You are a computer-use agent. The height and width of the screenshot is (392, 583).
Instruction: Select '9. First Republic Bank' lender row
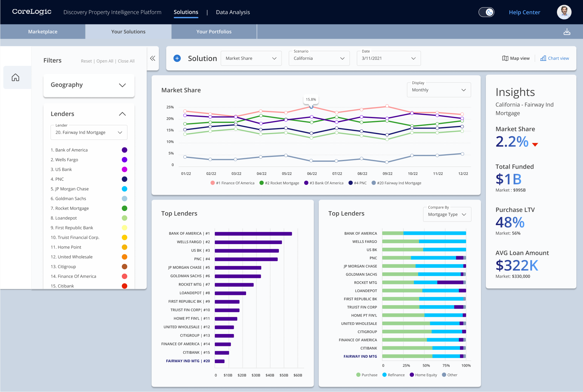[x=89, y=228]
